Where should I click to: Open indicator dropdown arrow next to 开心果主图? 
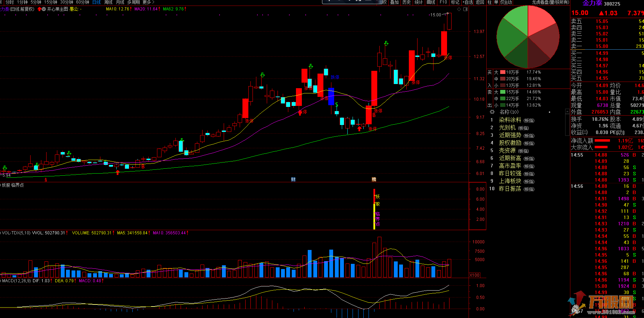[x=44, y=9]
